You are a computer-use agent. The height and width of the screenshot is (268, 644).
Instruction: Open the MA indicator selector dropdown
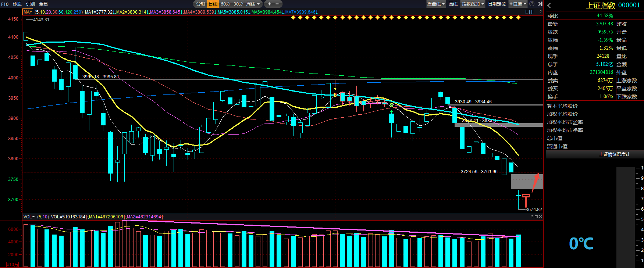[28, 12]
